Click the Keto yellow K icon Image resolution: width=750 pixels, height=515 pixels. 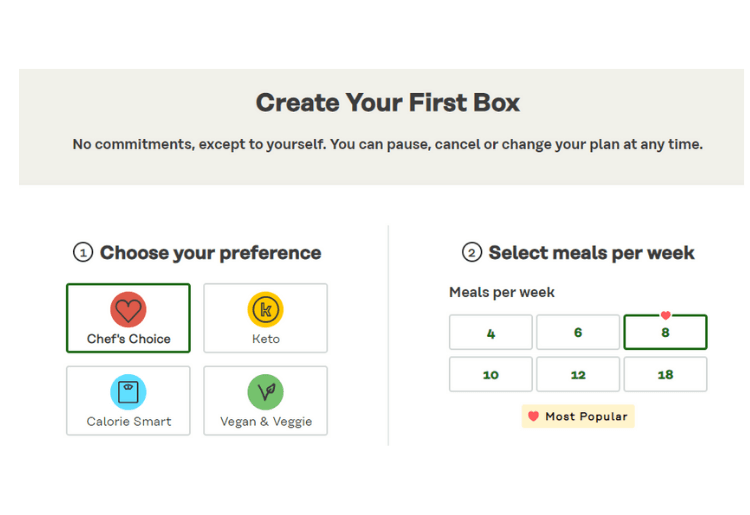click(x=265, y=310)
